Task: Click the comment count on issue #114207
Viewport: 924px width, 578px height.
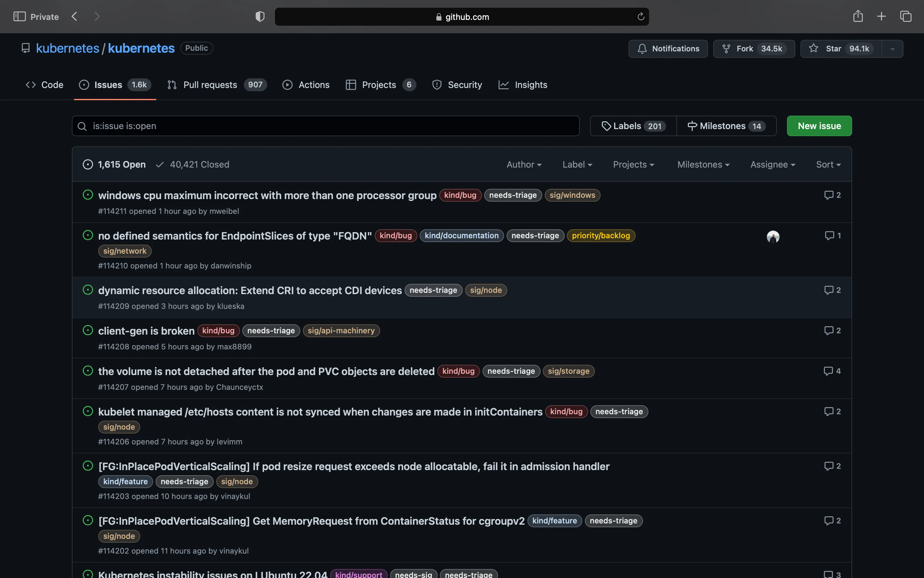Action: pos(838,371)
